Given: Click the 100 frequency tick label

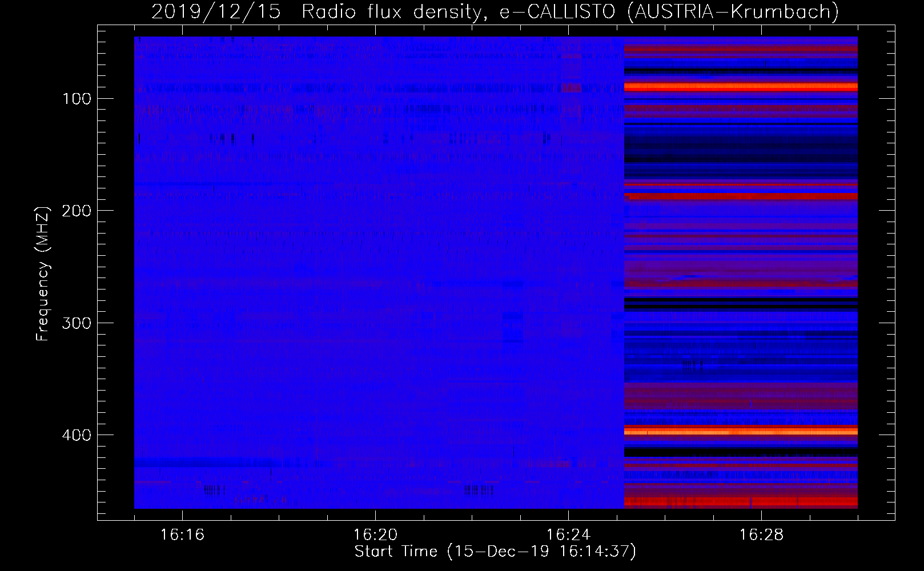Looking at the screenshot, I should point(77,99).
